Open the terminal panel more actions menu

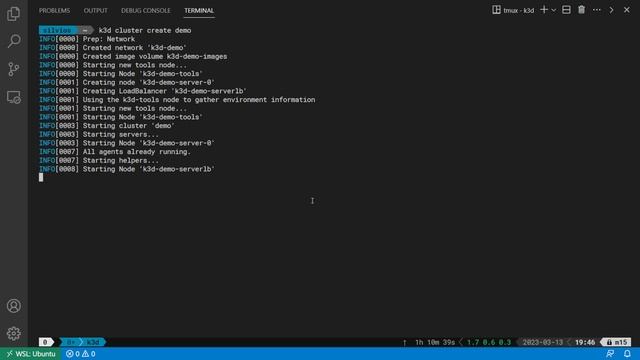pos(596,10)
